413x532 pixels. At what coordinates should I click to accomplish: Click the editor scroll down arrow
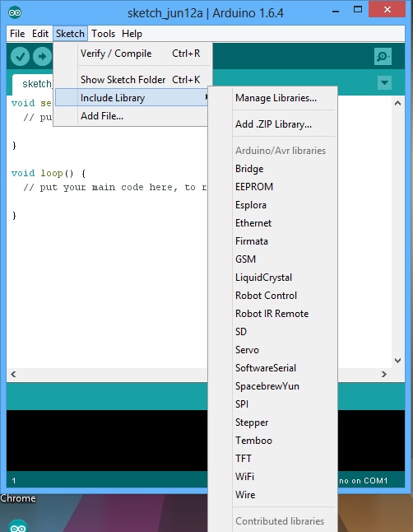397,361
